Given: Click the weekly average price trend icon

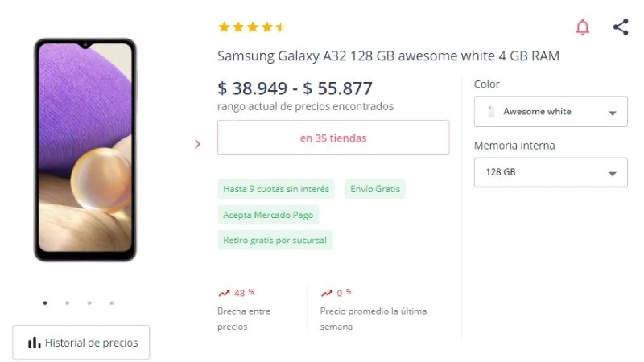Looking at the screenshot, I should (x=326, y=293).
